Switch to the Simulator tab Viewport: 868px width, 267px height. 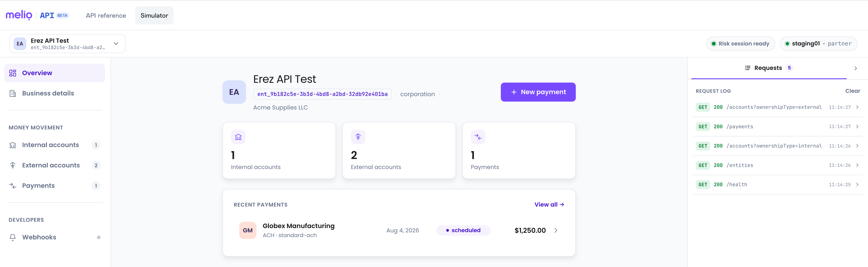click(x=154, y=15)
